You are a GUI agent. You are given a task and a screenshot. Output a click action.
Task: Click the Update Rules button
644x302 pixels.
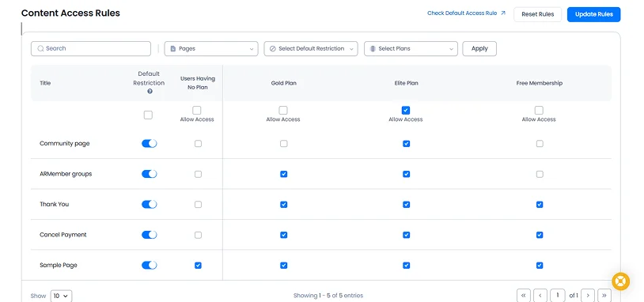point(594,14)
